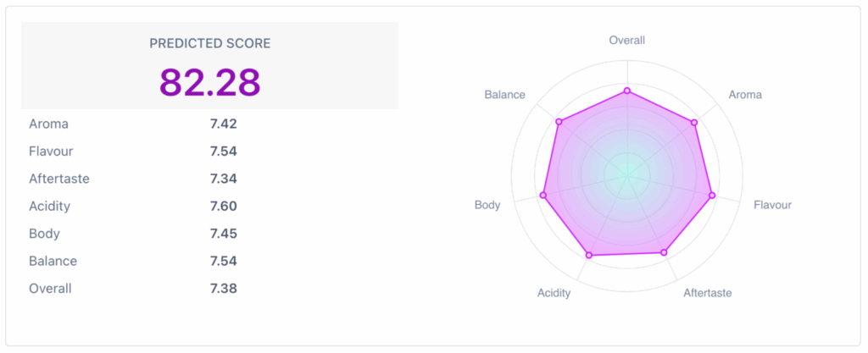The width and height of the screenshot is (868, 353).
Task: Click the Acidity score 7.60
Action: pos(223,206)
